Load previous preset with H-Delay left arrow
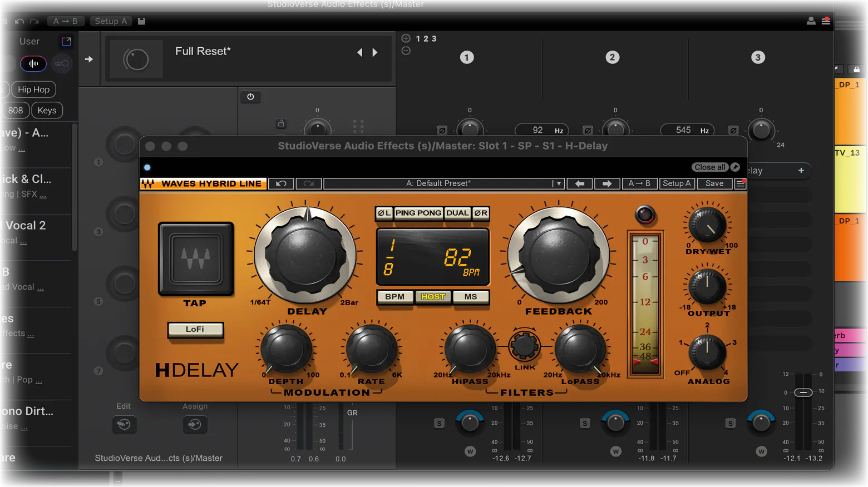The width and height of the screenshot is (868, 487). (x=580, y=183)
